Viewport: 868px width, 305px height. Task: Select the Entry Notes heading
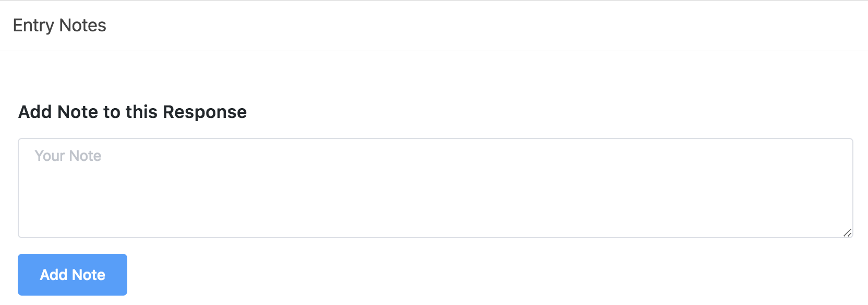59,25
